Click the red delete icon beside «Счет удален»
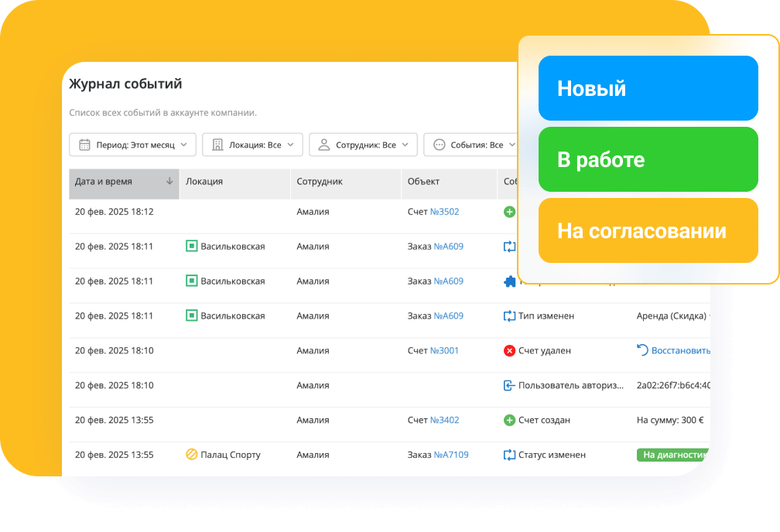Viewport: 780px width, 532px height. tap(510, 350)
